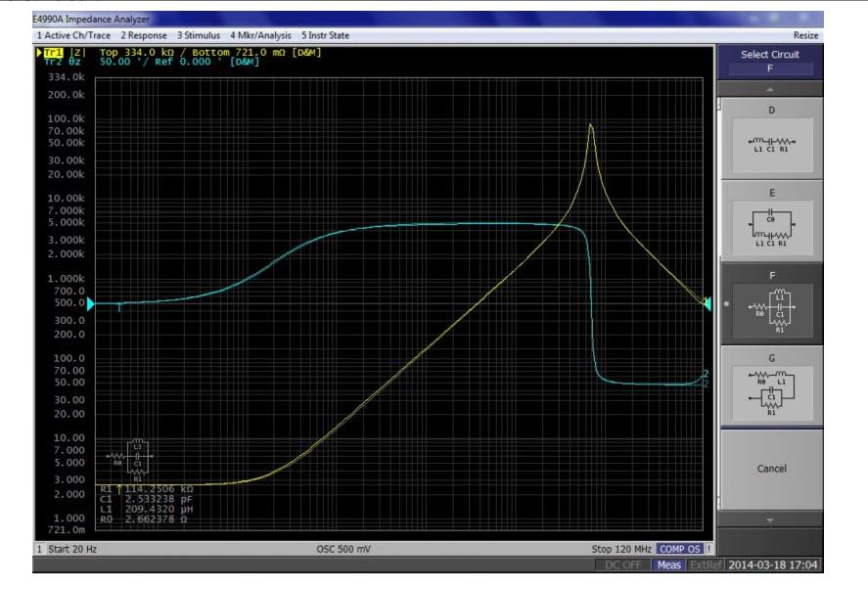868x589 pixels.
Task: Click the date and time display
Action: (x=773, y=566)
